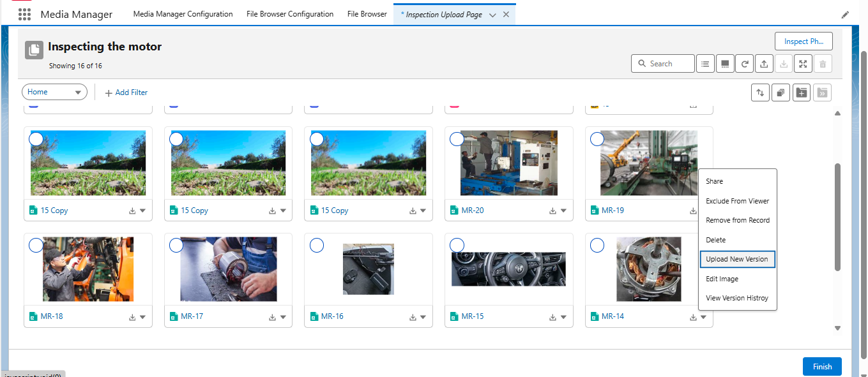Switch to the File Browser tab
Screen dimensions: 868x377
(x=367, y=14)
